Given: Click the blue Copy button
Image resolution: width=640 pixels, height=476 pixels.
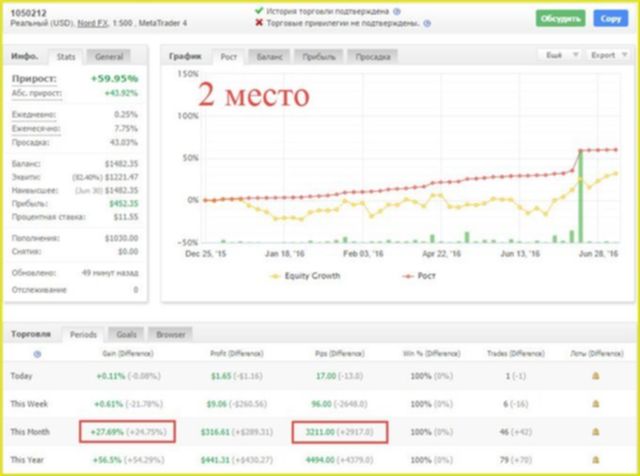Looking at the screenshot, I should tap(611, 19).
